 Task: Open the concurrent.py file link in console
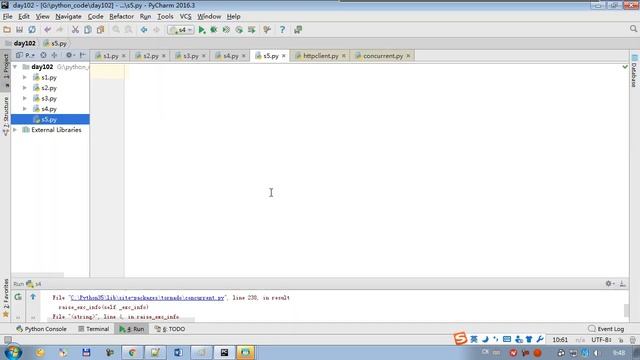(x=147, y=298)
